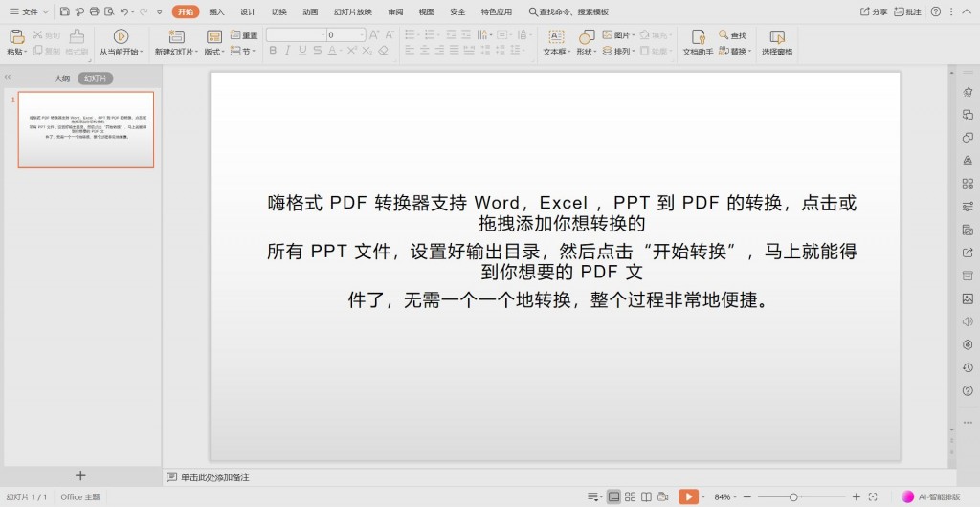
Task: Toggle Italic formatting
Action: click(x=287, y=51)
